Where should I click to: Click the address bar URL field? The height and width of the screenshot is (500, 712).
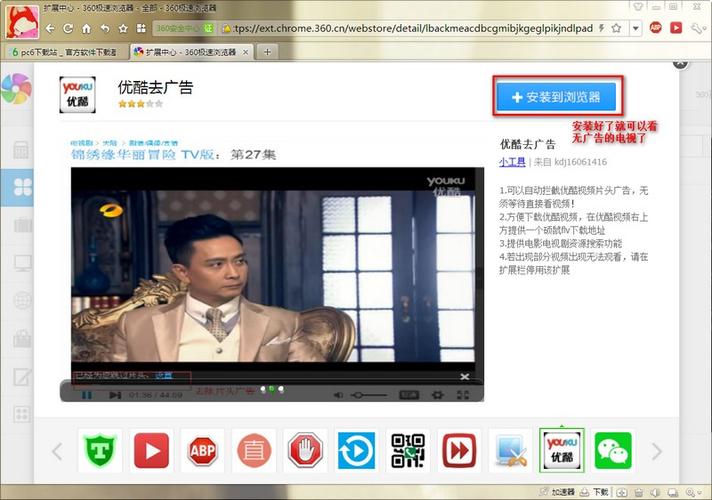[412, 28]
